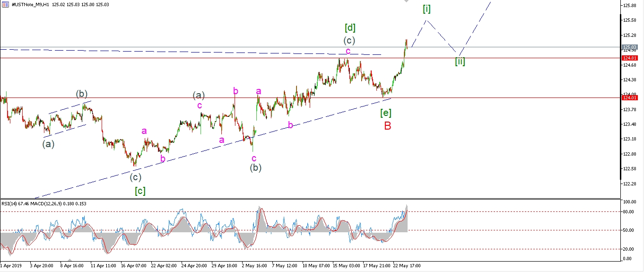Click the 20.00 indicator scale value
644x272 pixels.
(629, 249)
